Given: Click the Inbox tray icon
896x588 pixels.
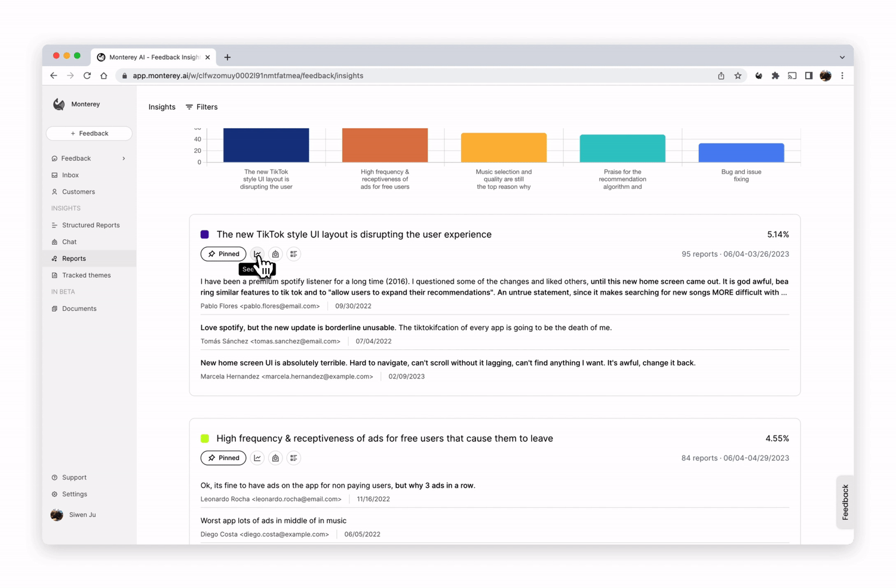Looking at the screenshot, I should (x=54, y=175).
